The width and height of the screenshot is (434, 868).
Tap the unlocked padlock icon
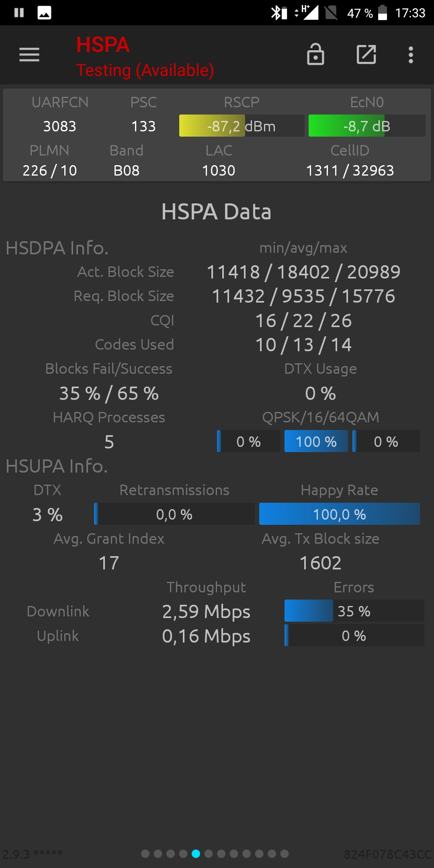[x=315, y=54]
